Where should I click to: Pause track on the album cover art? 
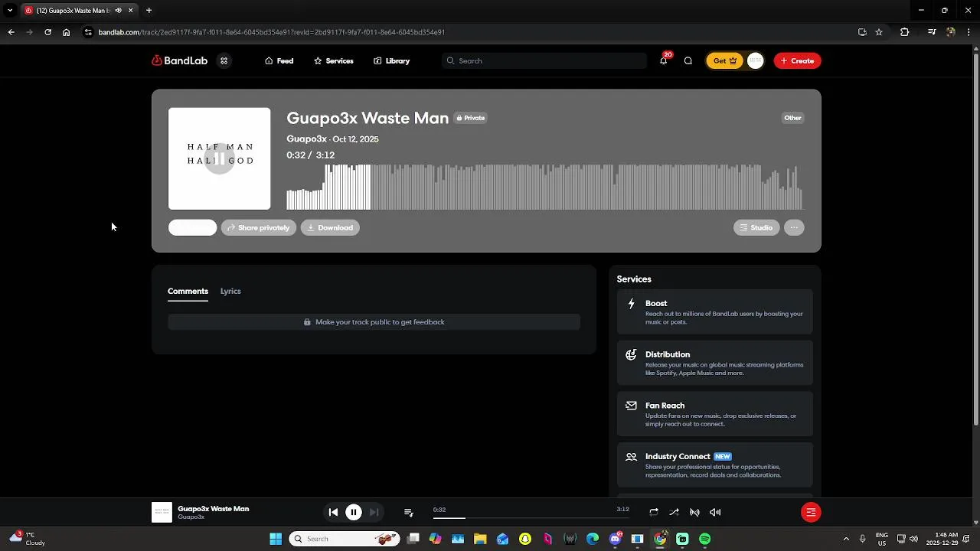(219, 158)
